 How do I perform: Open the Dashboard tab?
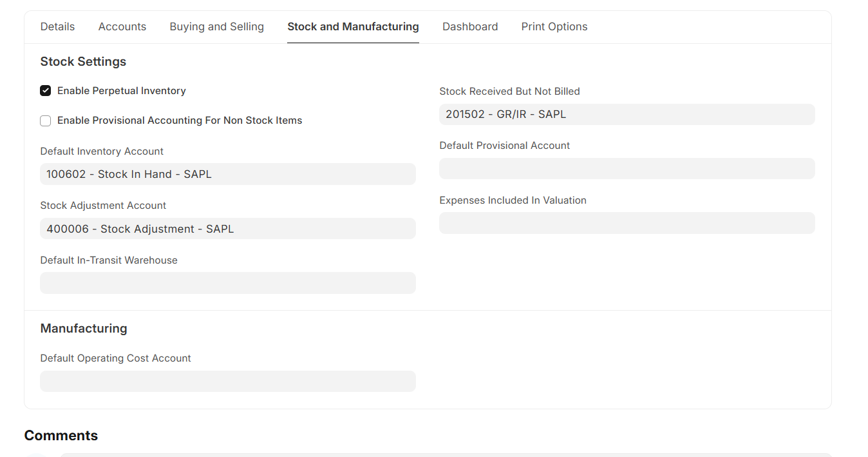click(x=470, y=26)
